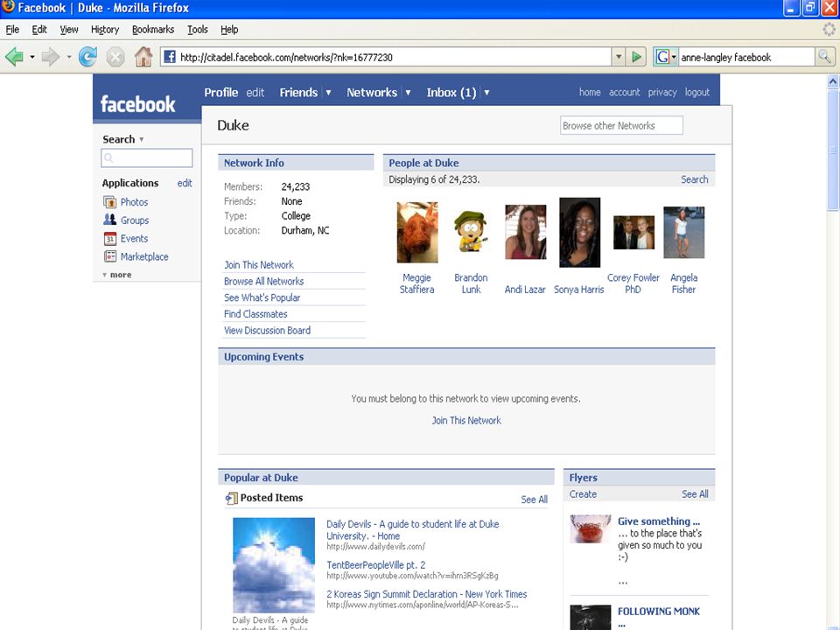Go to the Firefox Home icon

pyautogui.click(x=143, y=56)
